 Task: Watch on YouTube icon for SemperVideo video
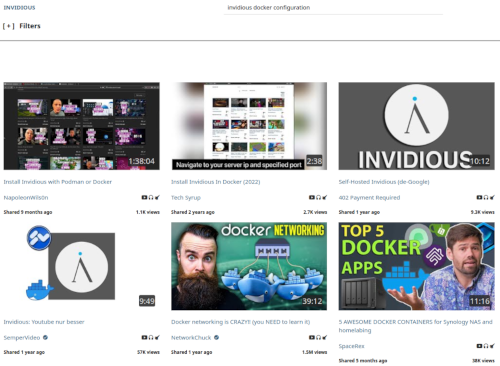pos(144,337)
